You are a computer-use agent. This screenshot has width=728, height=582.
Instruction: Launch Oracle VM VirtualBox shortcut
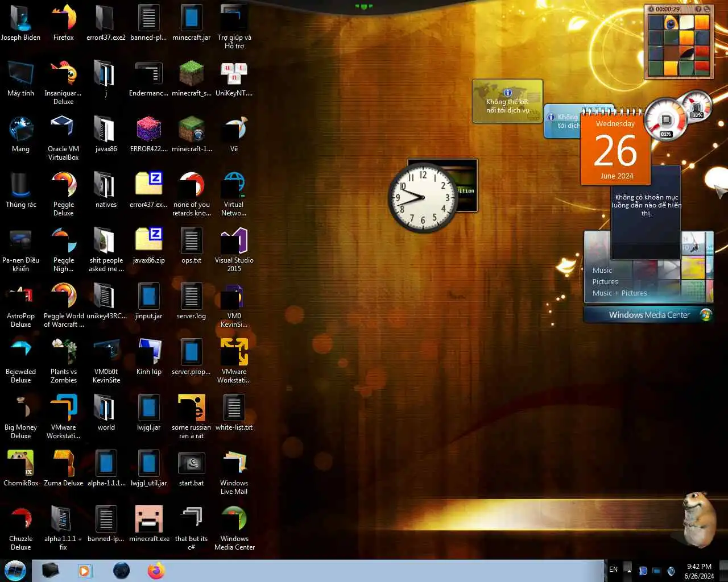pyautogui.click(x=63, y=138)
